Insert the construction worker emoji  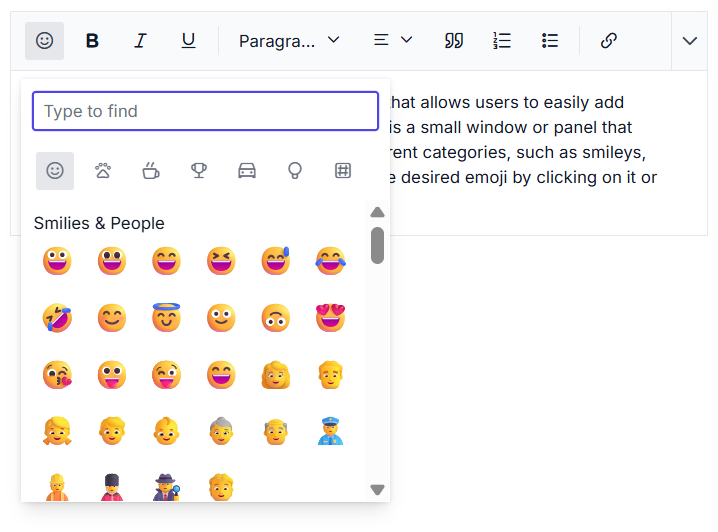pos(57,487)
